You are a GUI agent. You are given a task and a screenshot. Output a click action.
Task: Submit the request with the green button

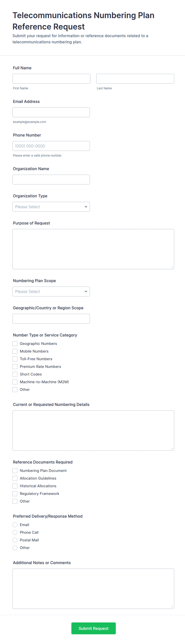coord(93,628)
